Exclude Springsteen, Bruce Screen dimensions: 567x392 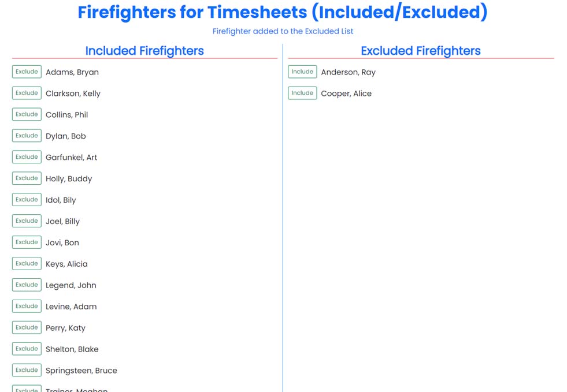click(26, 370)
